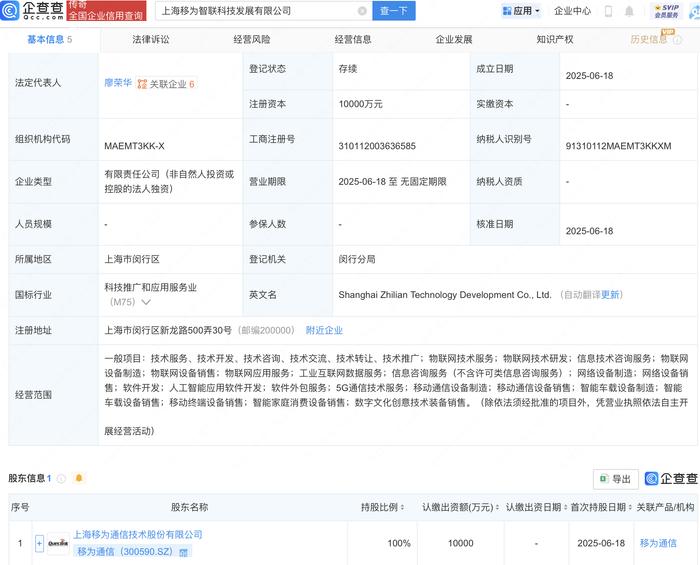Switch to the 经营信息 tab

pos(353,39)
